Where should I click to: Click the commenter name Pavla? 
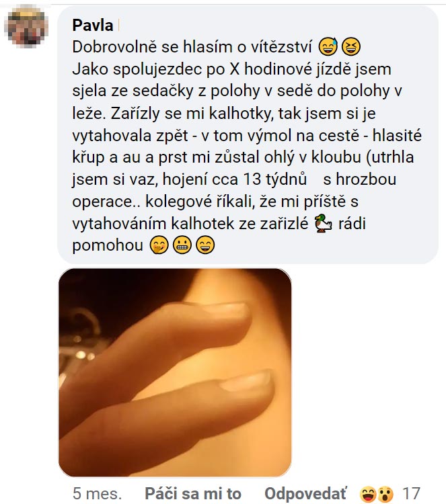[93, 26]
